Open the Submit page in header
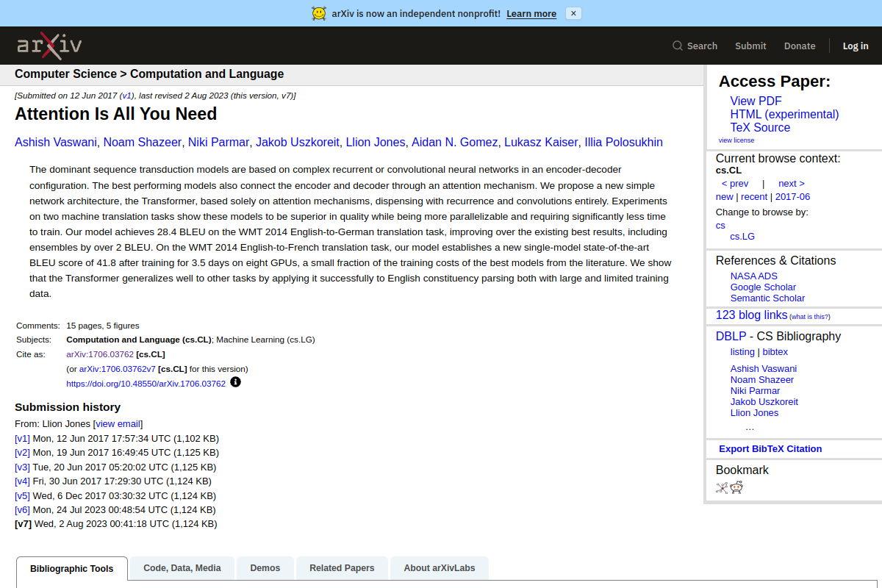The height and width of the screenshot is (588, 882). point(750,46)
